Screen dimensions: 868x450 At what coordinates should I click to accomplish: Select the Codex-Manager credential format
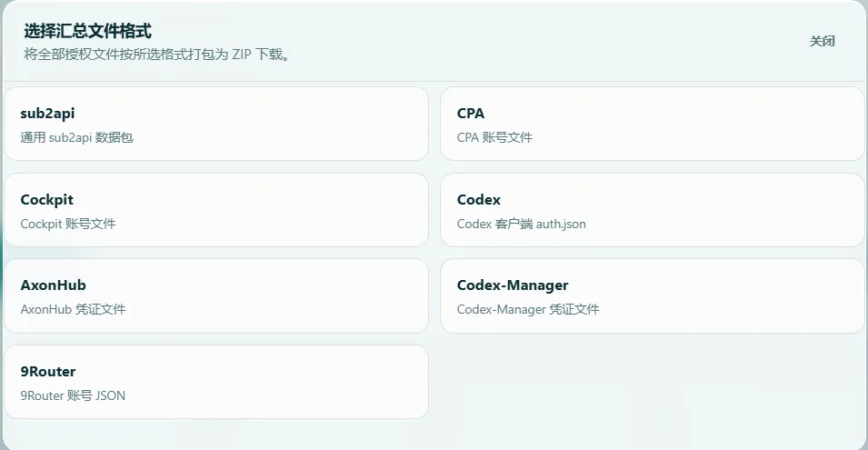click(652, 296)
